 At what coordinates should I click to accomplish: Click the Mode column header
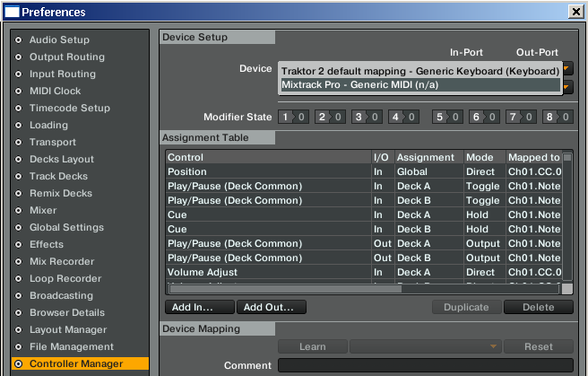485,157
